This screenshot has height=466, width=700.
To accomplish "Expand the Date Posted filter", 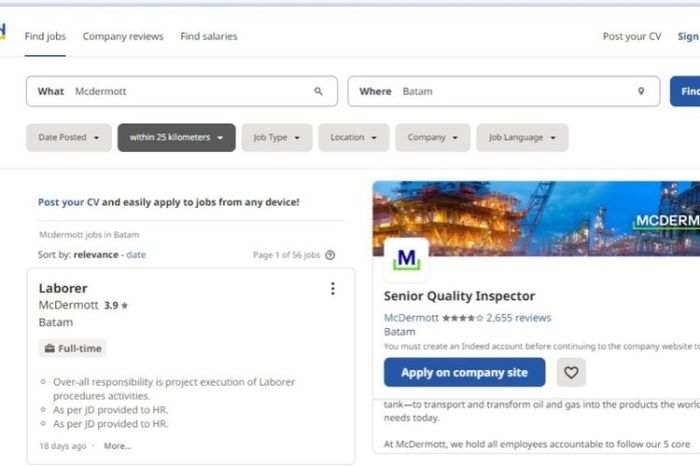I will point(69,137).
